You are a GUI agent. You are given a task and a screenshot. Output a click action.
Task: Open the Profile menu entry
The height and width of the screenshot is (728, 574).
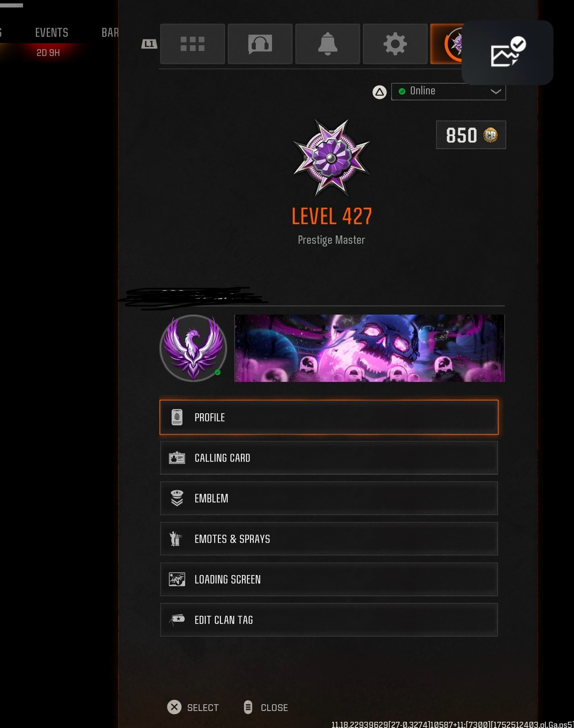(329, 417)
